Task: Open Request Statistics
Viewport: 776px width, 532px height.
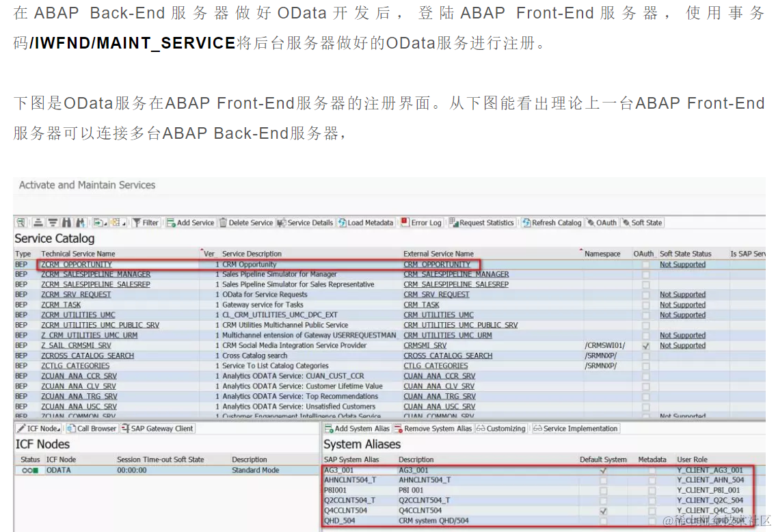Action: coord(481,223)
